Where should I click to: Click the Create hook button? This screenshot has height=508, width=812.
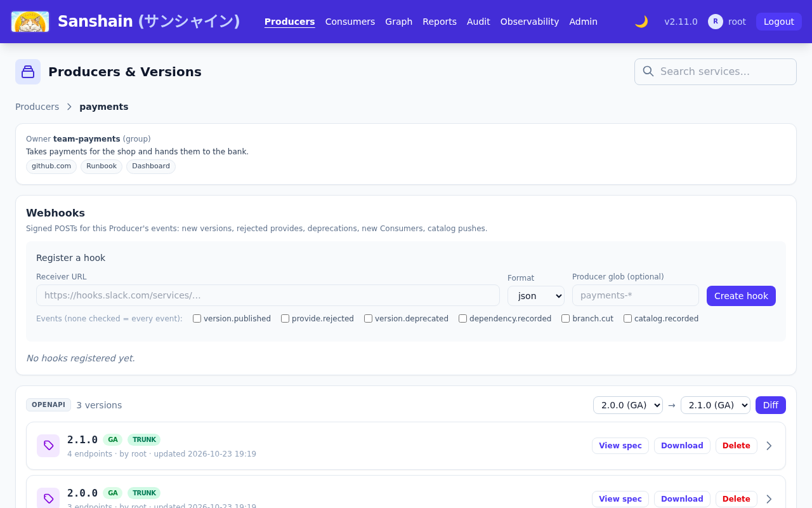pyautogui.click(x=741, y=296)
